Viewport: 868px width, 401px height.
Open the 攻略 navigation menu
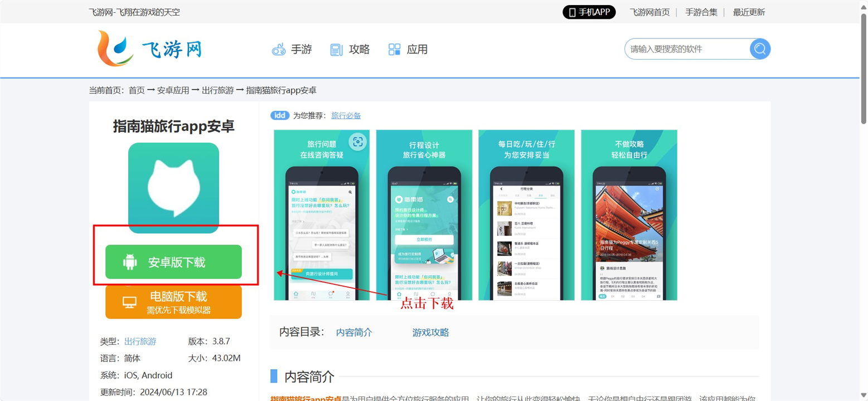click(x=350, y=50)
